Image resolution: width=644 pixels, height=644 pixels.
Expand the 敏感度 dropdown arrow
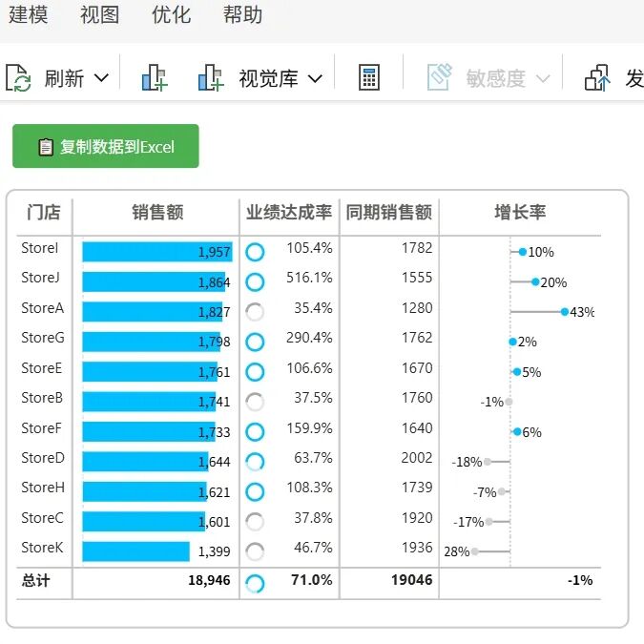[543, 78]
